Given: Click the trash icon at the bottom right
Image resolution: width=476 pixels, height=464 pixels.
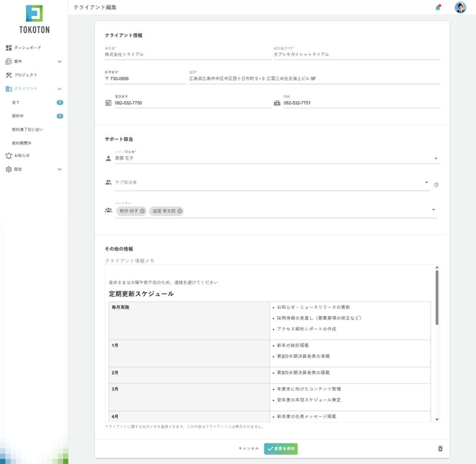Looking at the screenshot, I should click(x=440, y=448).
